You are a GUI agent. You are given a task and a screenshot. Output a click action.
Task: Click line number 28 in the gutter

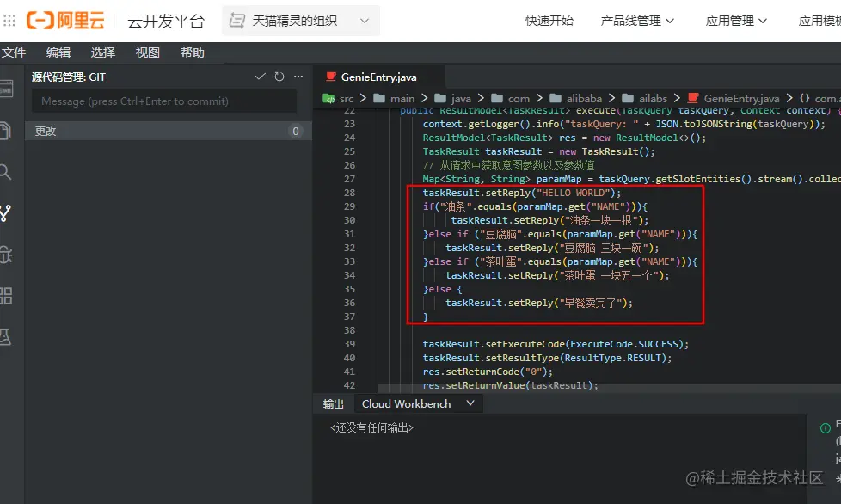click(349, 193)
